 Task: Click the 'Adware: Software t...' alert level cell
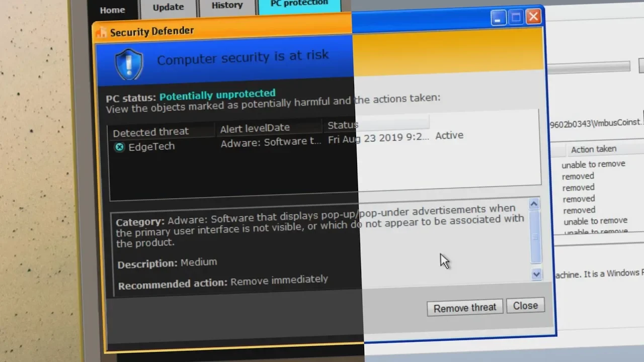[271, 143]
